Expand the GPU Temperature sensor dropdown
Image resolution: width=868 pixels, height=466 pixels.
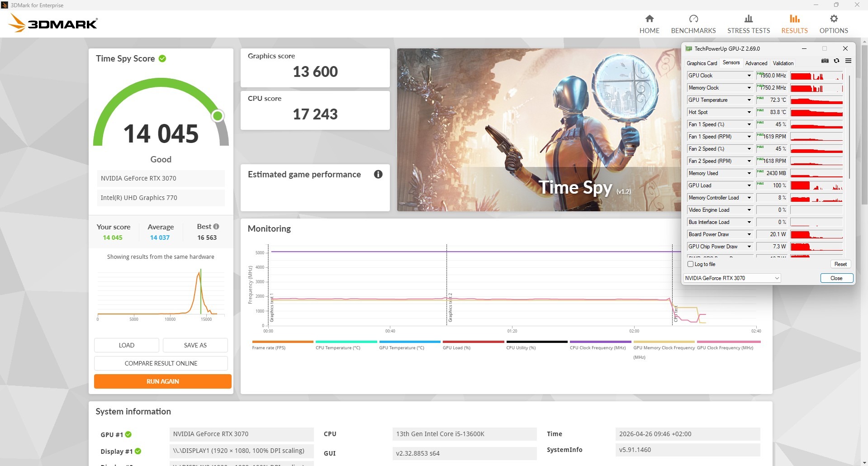tap(749, 100)
